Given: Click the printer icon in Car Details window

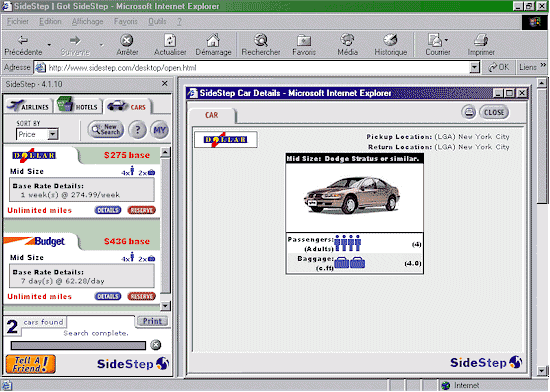Looking at the screenshot, I should tap(469, 112).
